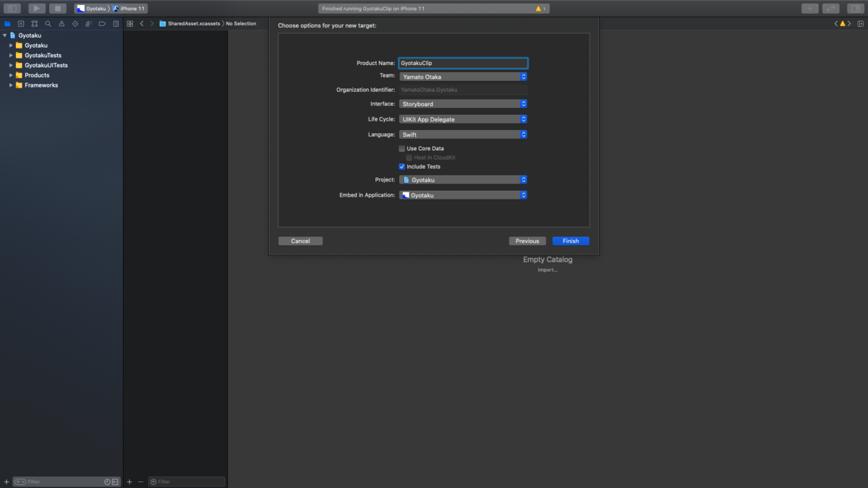This screenshot has width=868, height=488.
Task: Select the Products tree item
Action: pos(37,75)
